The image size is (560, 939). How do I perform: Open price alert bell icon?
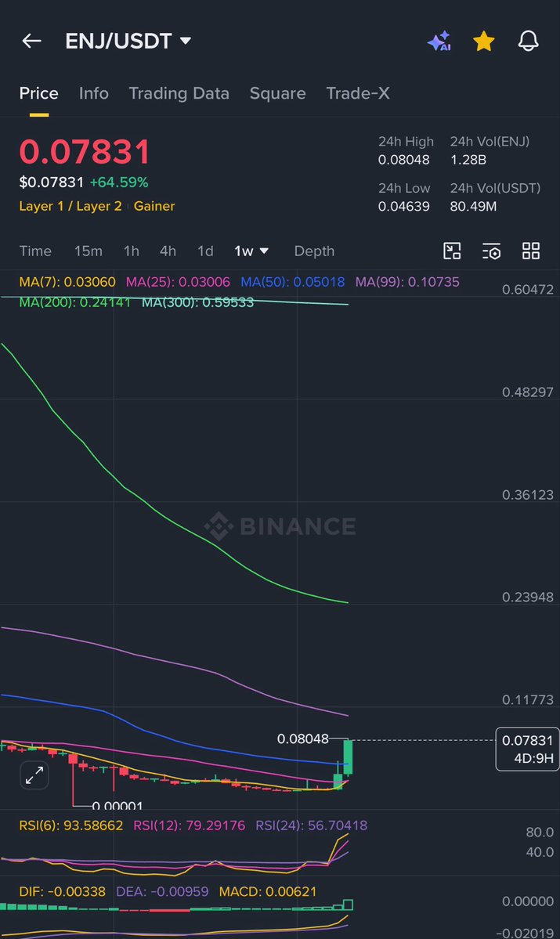coord(528,41)
